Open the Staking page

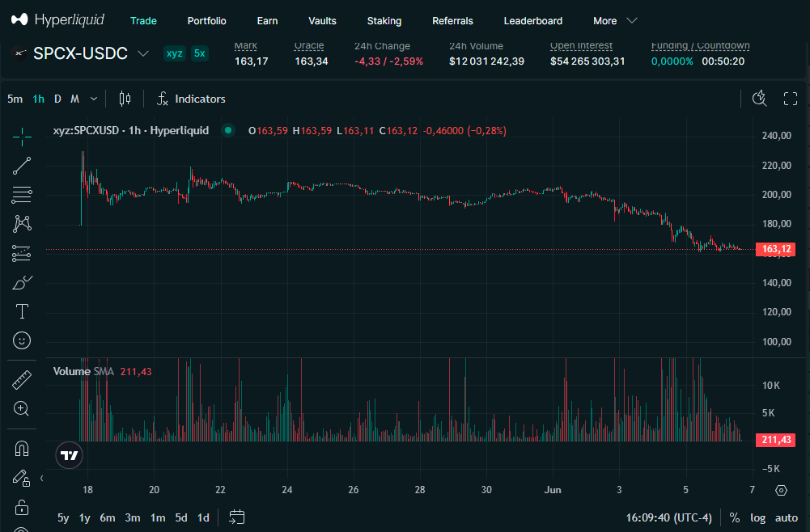tap(384, 21)
